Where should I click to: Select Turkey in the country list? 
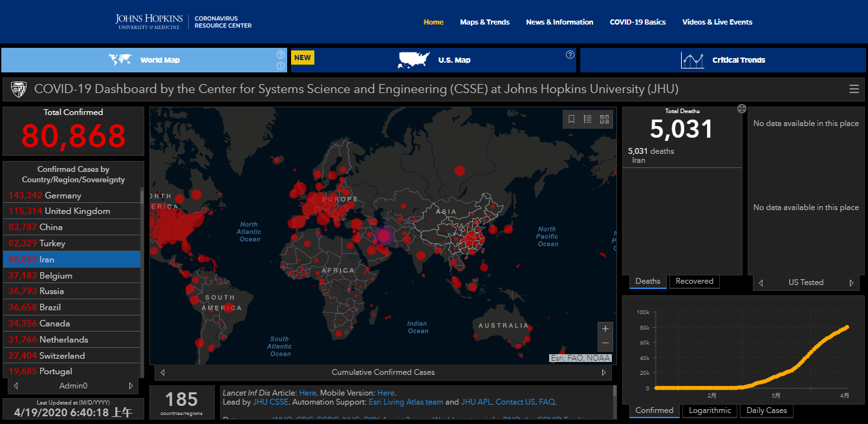point(72,243)
